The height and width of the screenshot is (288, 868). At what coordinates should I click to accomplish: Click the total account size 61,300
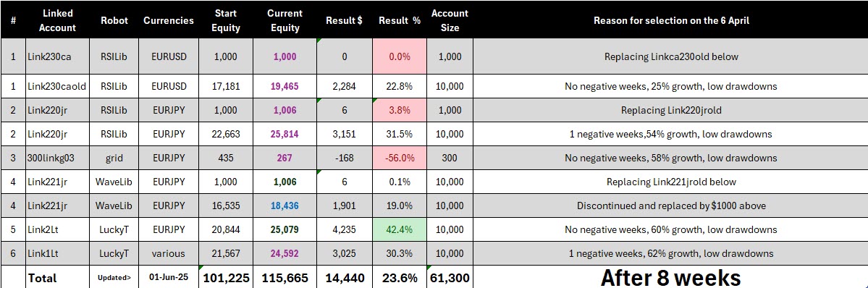(x=450, y=277)
